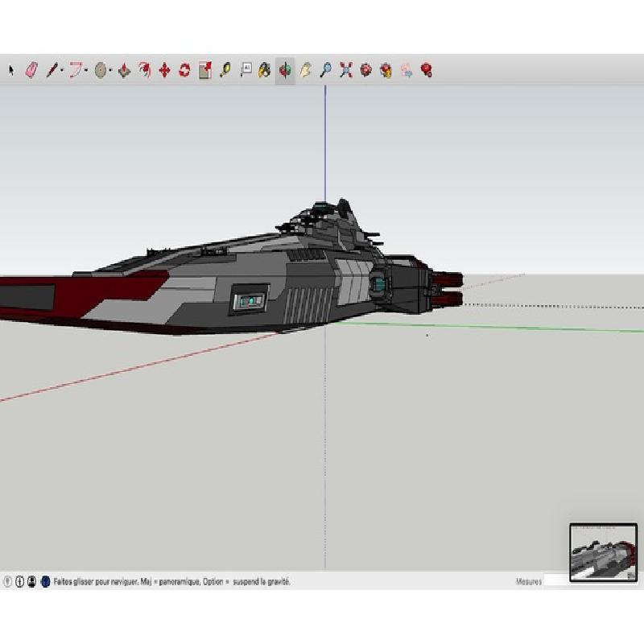
Task: Activate the Paint Bucket tool
Action: click(x=264, y=70)
